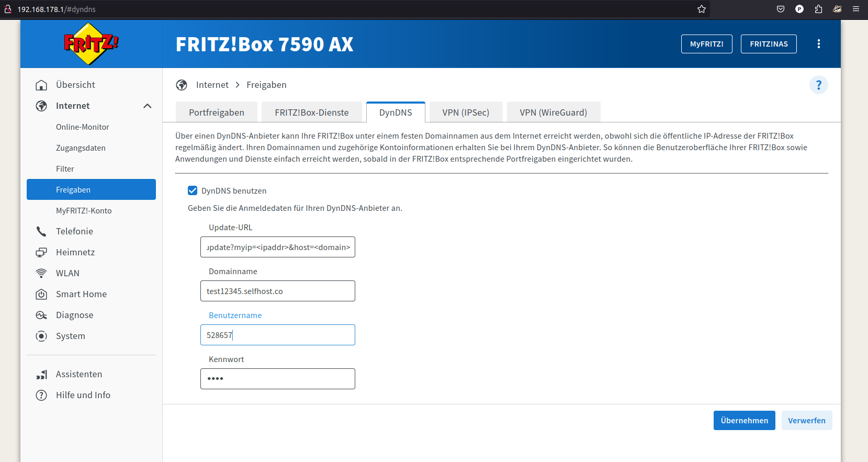Open the three-dot menu in header
This screenshot has width=868, height=462.
pos(818,44)
